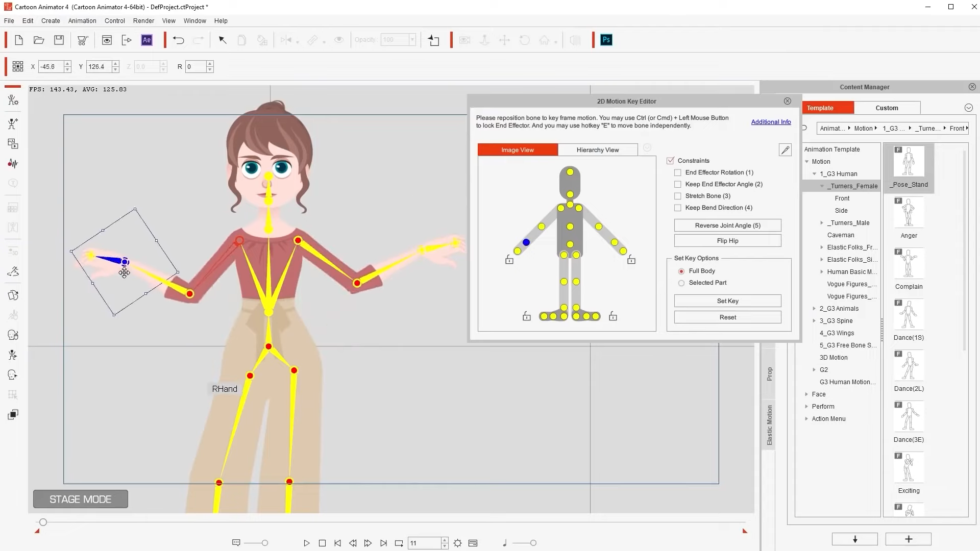Screen dimensions: 980x551
Task: Select Selected Part radio option
Action: [681, 283]
